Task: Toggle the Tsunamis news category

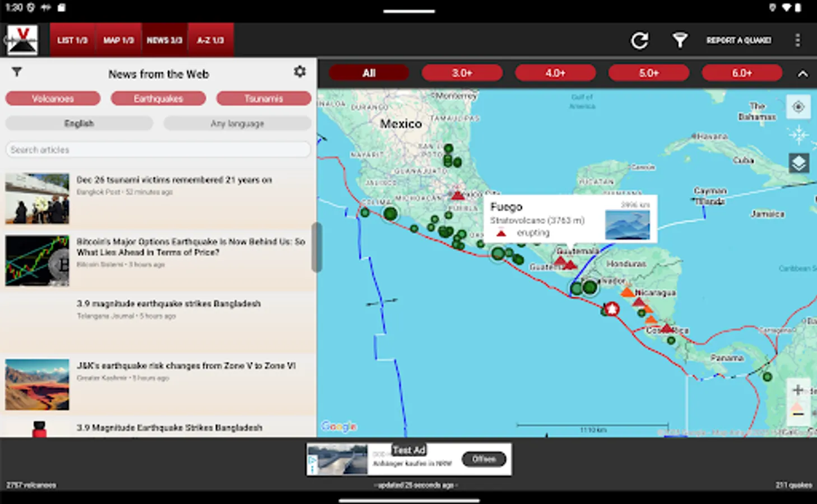Action: point(263,98)
